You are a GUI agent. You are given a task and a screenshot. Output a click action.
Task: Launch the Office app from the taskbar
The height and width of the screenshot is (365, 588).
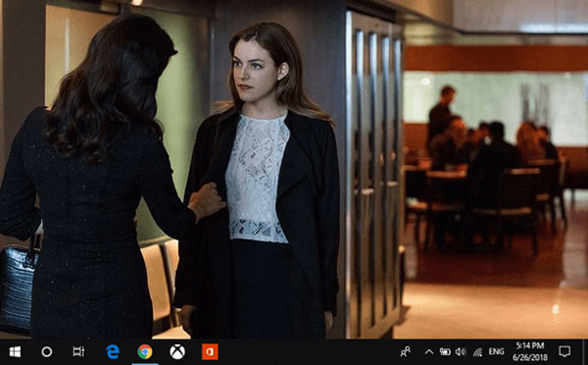[210, 352]
